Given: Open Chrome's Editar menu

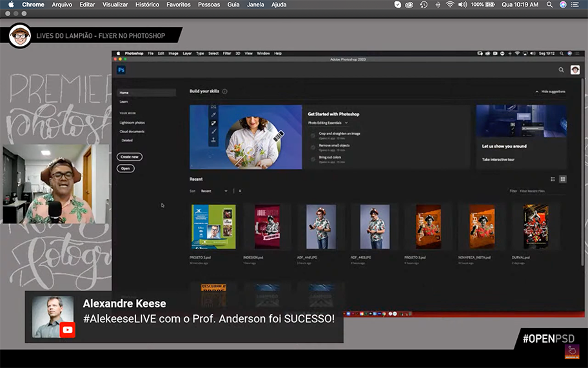Looking at the screenshot, I should click(x=87, y=5).
